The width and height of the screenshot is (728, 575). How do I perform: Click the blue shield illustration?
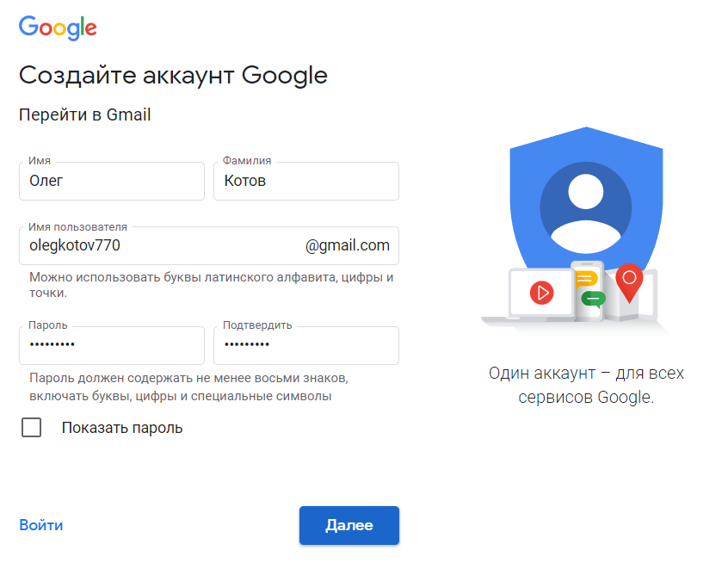click(586, 200)
